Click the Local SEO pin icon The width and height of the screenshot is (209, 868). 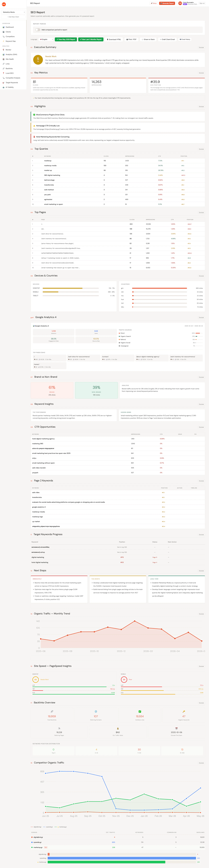pyautogui.click(x=3, y=73)
